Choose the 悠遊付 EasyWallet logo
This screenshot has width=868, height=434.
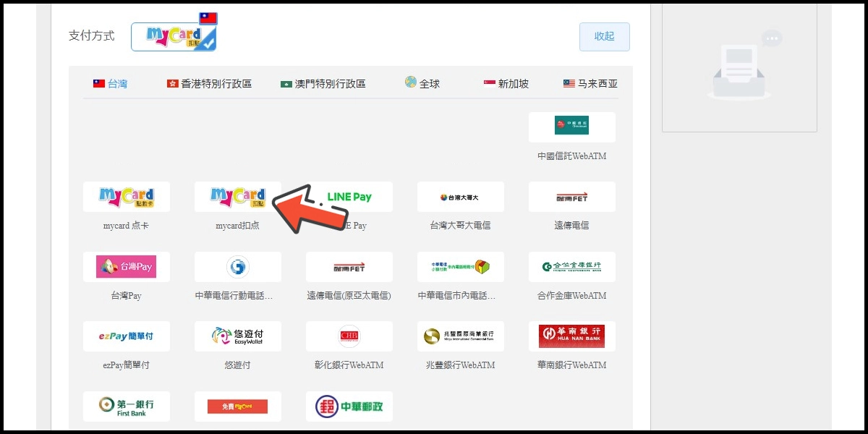click(238, 336)
